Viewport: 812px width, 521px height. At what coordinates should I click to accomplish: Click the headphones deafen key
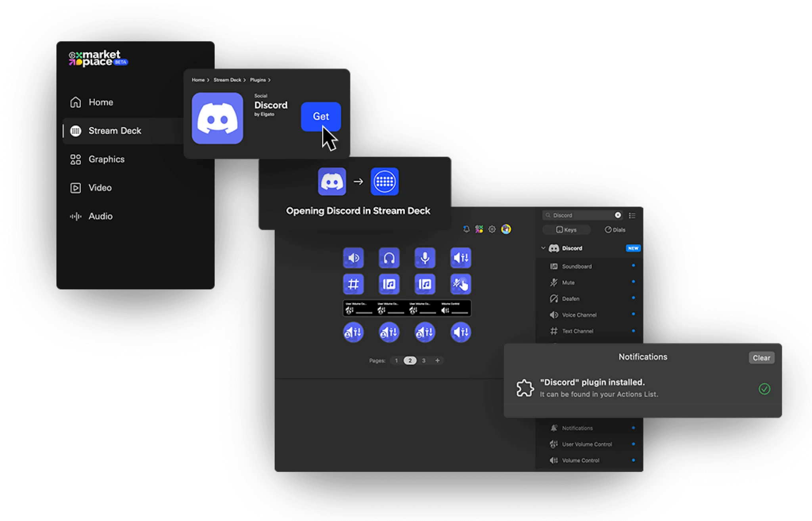(389, 258)
